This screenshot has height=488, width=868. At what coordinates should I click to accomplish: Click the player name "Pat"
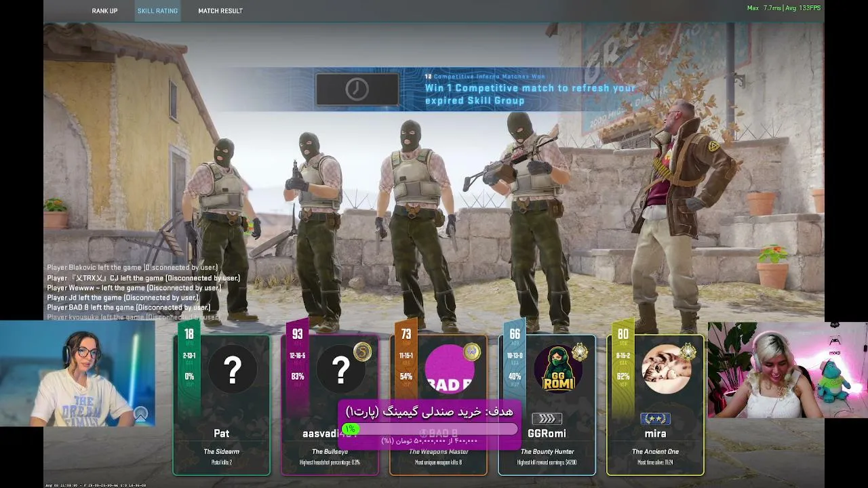pyautogui.click(x=222, y=434)
